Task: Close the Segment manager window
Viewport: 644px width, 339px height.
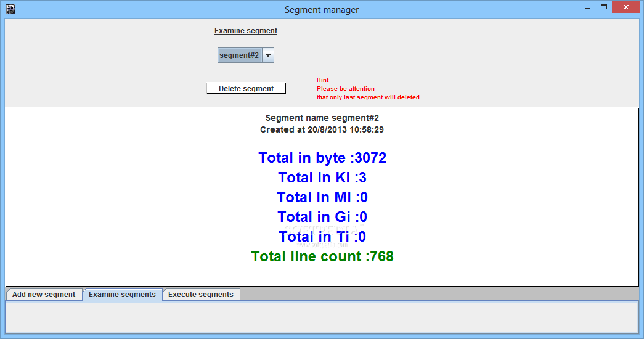Action: (x=626, y=7)
